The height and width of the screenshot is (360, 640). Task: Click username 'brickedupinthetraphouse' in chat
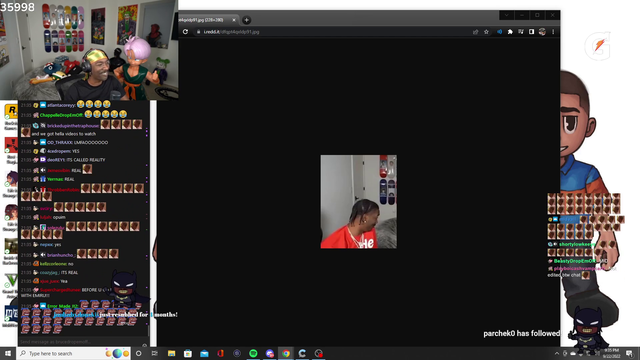[x=73, y=126]
